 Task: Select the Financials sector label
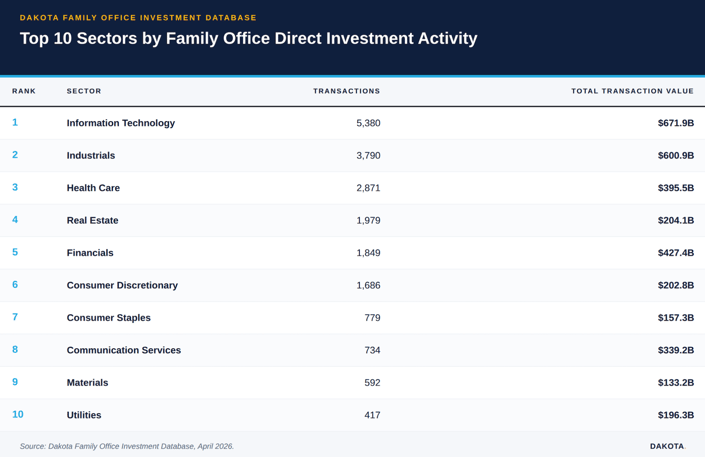tap(90, 253)
